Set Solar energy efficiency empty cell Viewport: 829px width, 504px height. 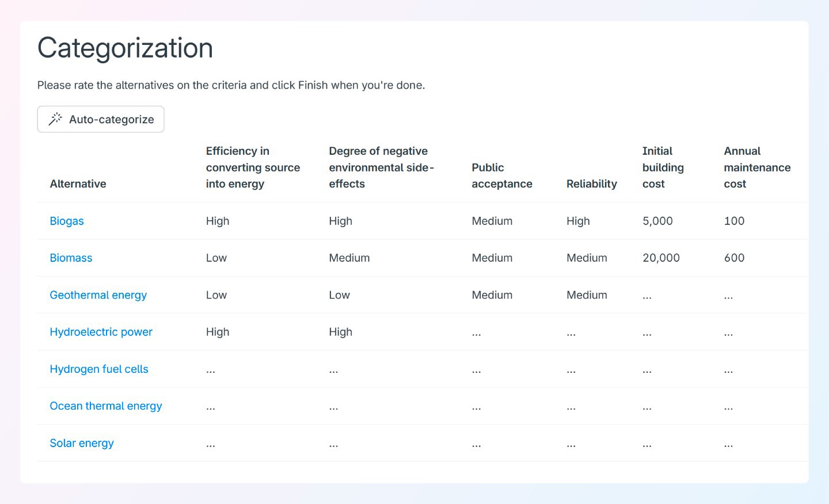(x=211, y=444)
